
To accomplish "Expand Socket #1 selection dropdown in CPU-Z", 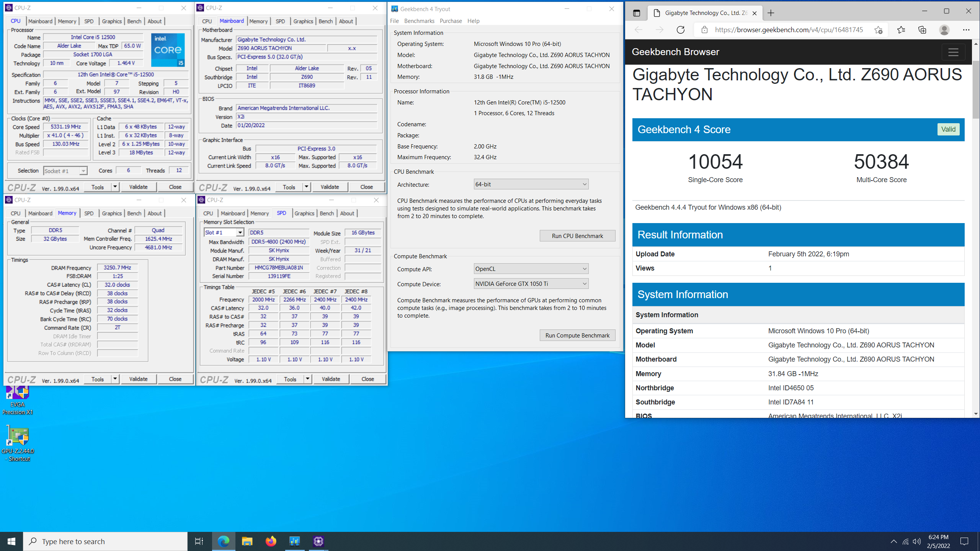I will pos(83,171).
